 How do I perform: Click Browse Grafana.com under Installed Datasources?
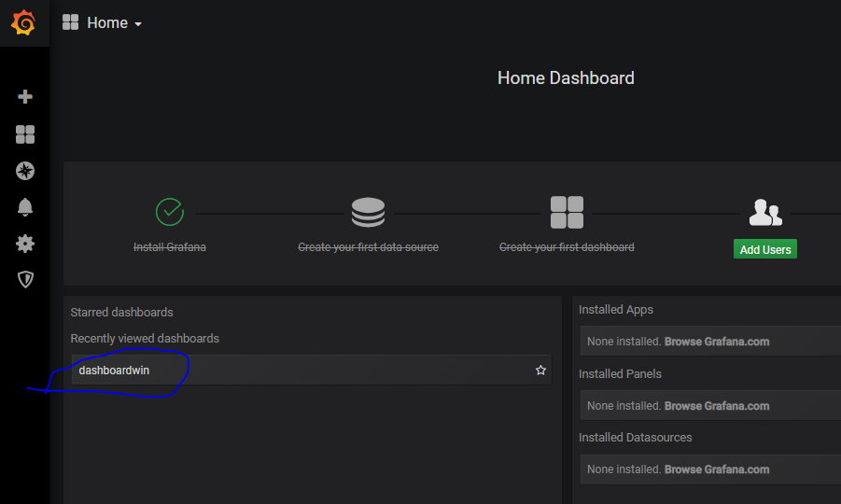[717, 469]
